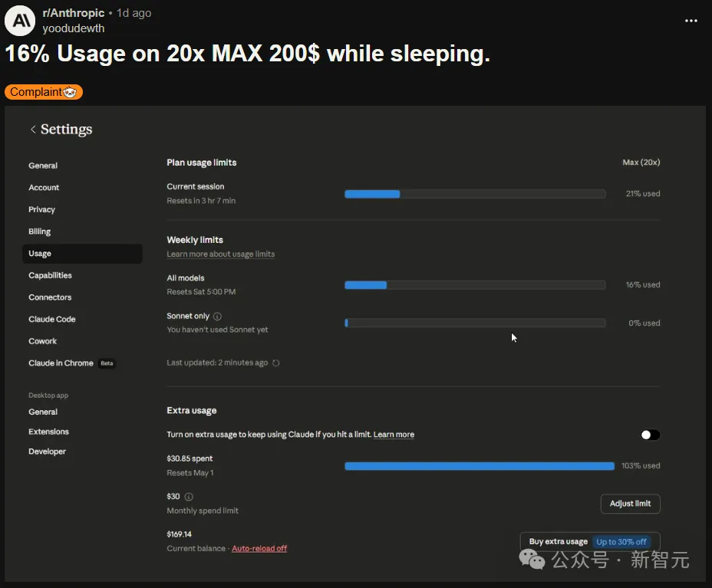The width and height of the screenshot is (712, 588).
Task: Click the info icon next to Sonnet only
Action: (217, 316)
